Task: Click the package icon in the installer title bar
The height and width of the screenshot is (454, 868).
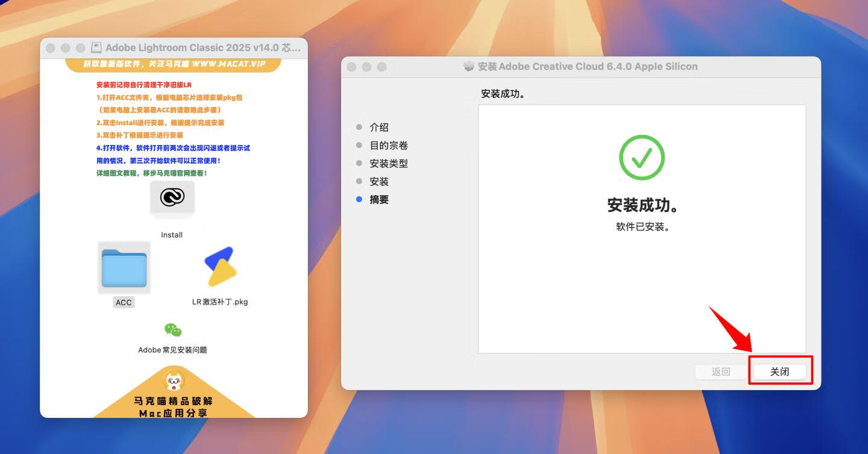Action: tap(469, 67)
